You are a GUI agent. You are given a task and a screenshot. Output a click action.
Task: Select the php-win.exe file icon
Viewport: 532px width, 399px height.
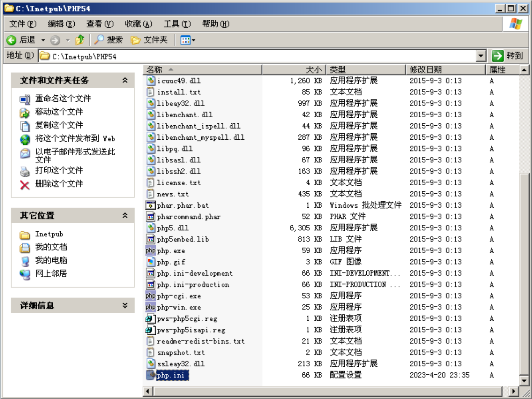click(x=151, y=307)
